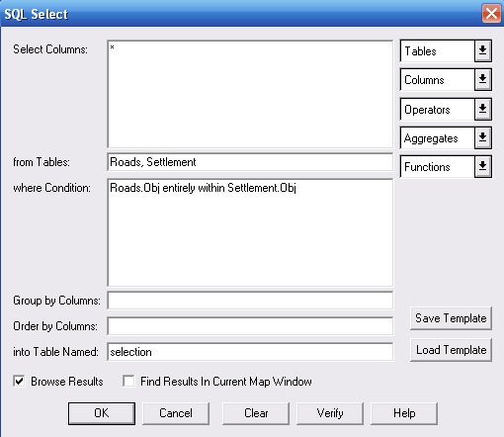Click the into Table Named field
The width and height of the screenshot is (504, 437).
coord(250,352)
